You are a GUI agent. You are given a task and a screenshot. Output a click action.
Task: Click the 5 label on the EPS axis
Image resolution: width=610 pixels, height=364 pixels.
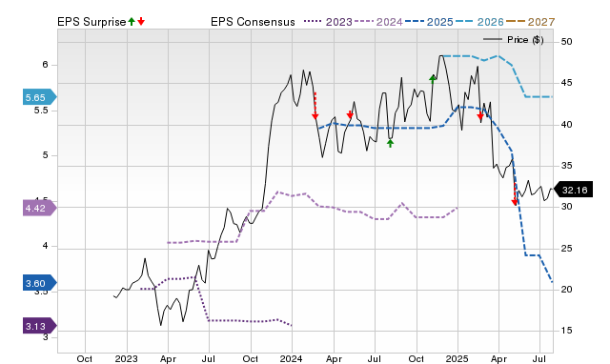(46, 155)
